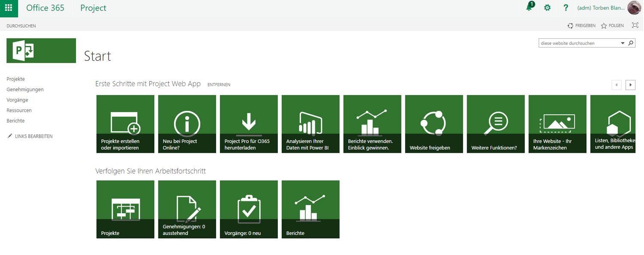This screenshot has width=644, height=255.
Task: Click the 'diese website durchsuchen' search field
Action: coord(579,43)
